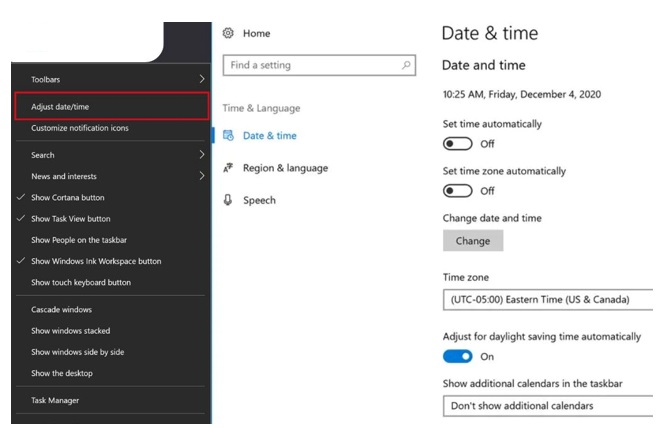This screenshot has width=658, height=428.
Task: Click the Toolbars label in context menu
Action: tap(45, 79)
